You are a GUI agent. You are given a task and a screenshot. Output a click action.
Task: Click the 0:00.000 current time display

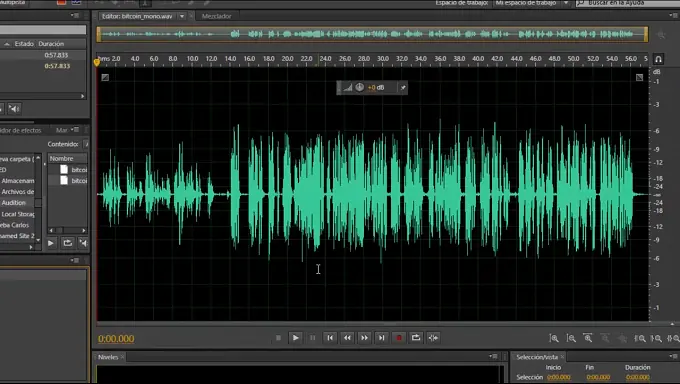tap(116, 338)
